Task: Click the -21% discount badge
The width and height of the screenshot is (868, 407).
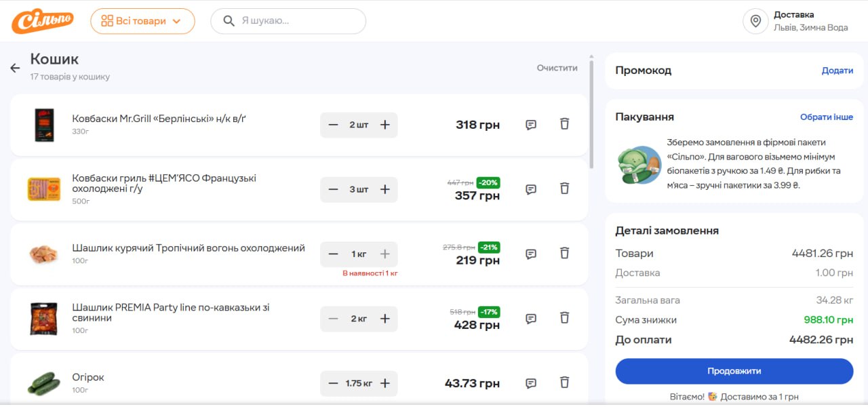Action: (489, 247)
